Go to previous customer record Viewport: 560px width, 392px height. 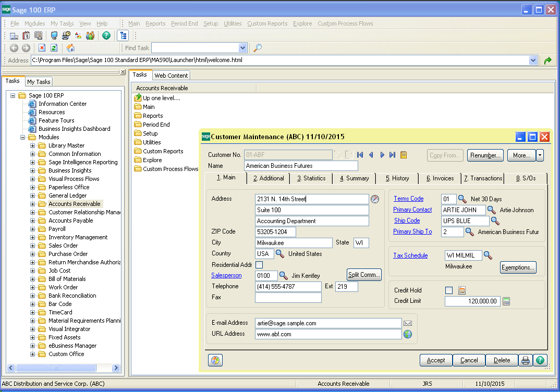click(371, 155)
